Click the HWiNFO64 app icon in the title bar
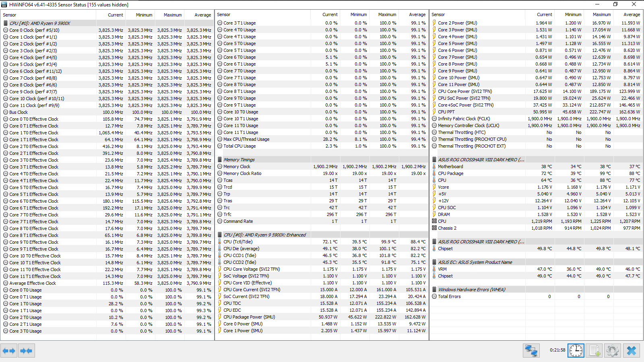 tap(4, 4)
